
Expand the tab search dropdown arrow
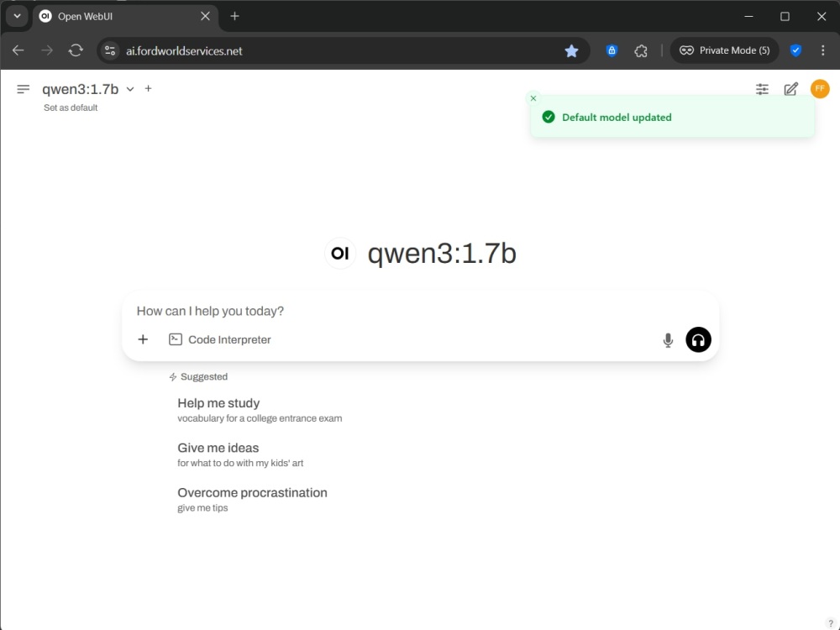click(17, 16)
